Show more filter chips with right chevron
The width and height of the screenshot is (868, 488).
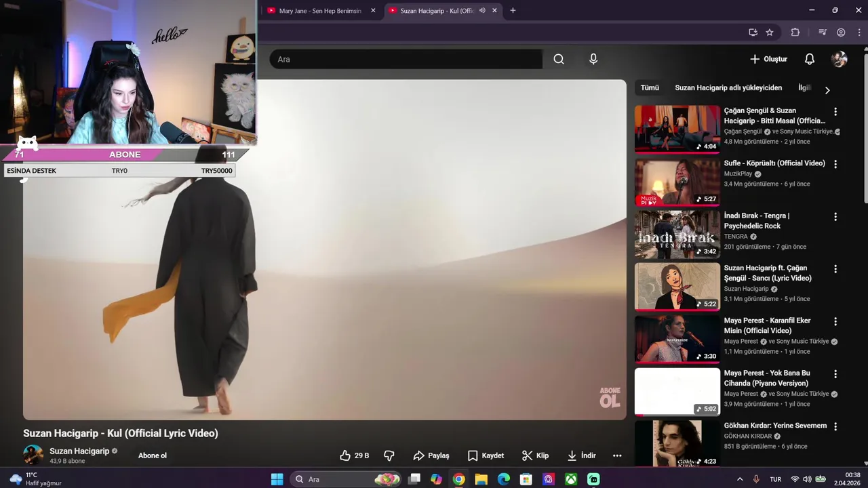point(827,89)
